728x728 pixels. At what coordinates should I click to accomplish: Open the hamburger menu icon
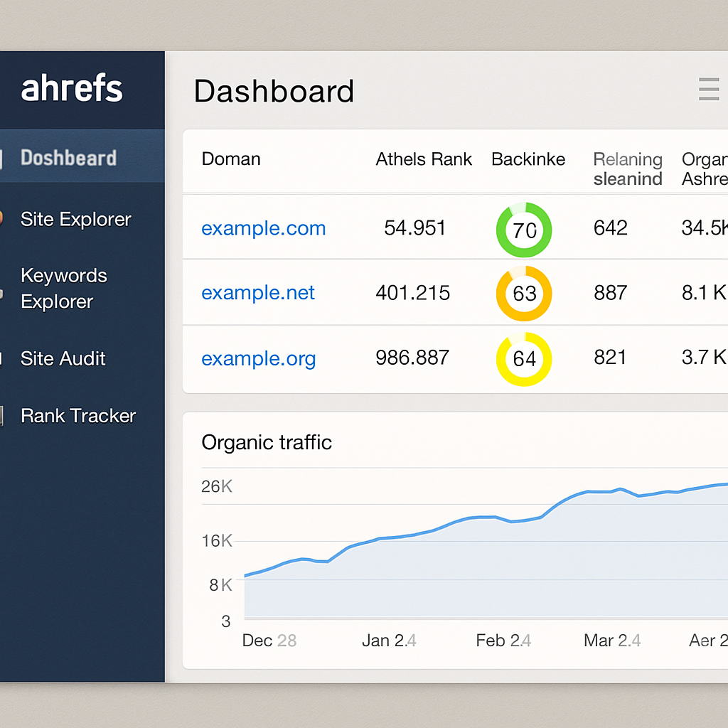point(709,90)
